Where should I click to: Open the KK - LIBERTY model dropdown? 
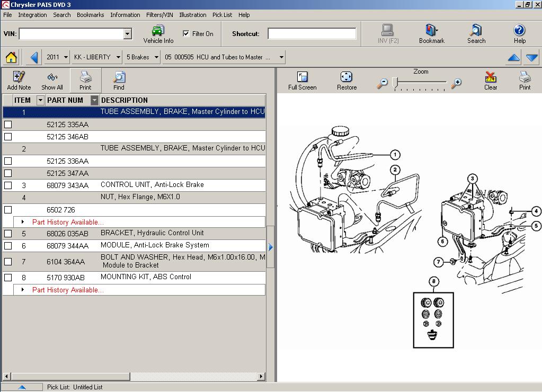click(118, 57)
